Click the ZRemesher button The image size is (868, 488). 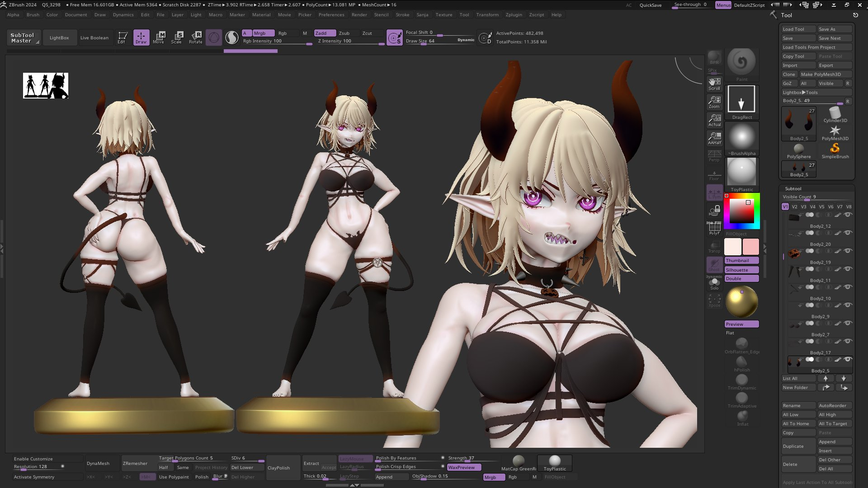(135, 463)
